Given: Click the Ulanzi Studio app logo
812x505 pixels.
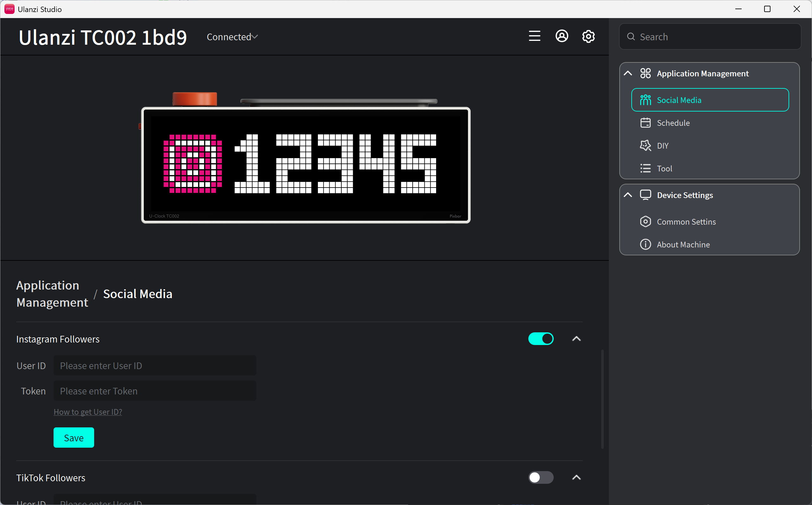Looking at the screenshot, I should click(10, 9).
